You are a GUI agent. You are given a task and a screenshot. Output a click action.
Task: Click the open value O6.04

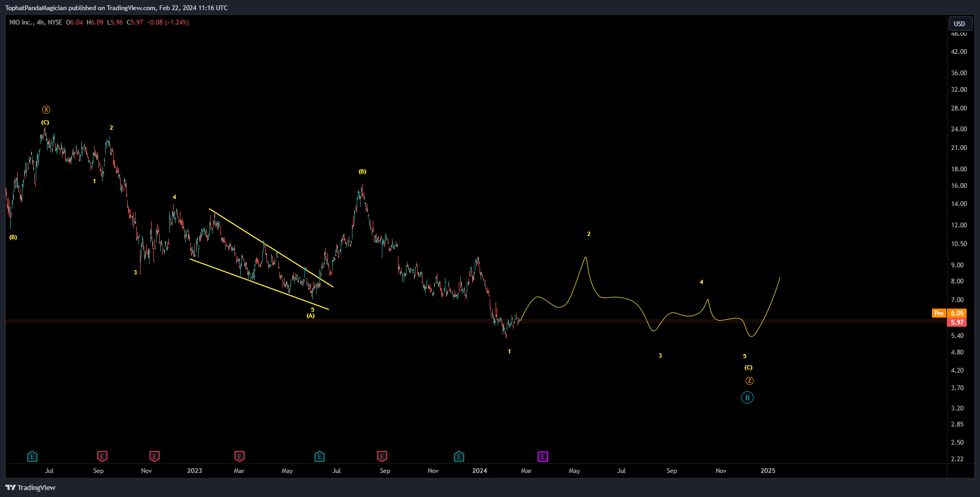tap(74, 22)
